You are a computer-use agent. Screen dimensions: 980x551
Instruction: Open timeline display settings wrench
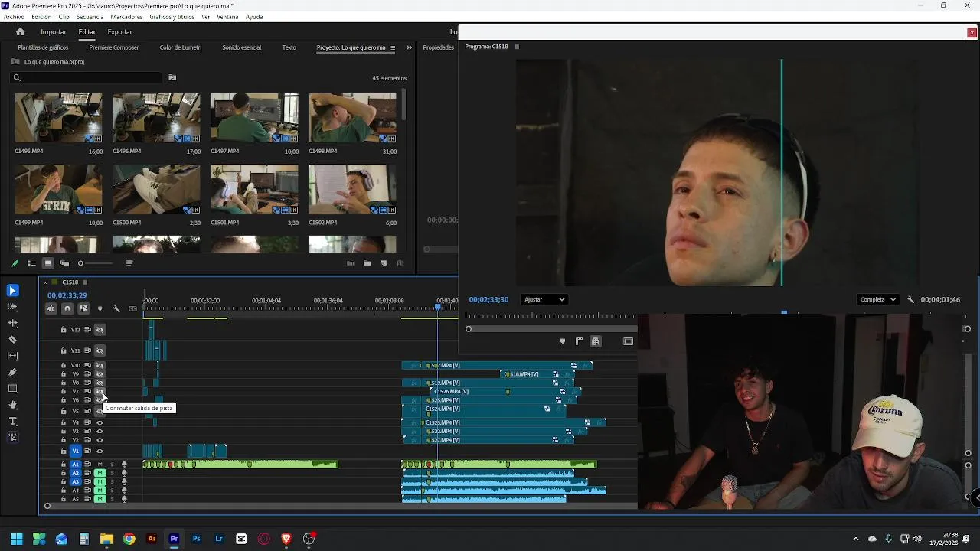[116, 309]
